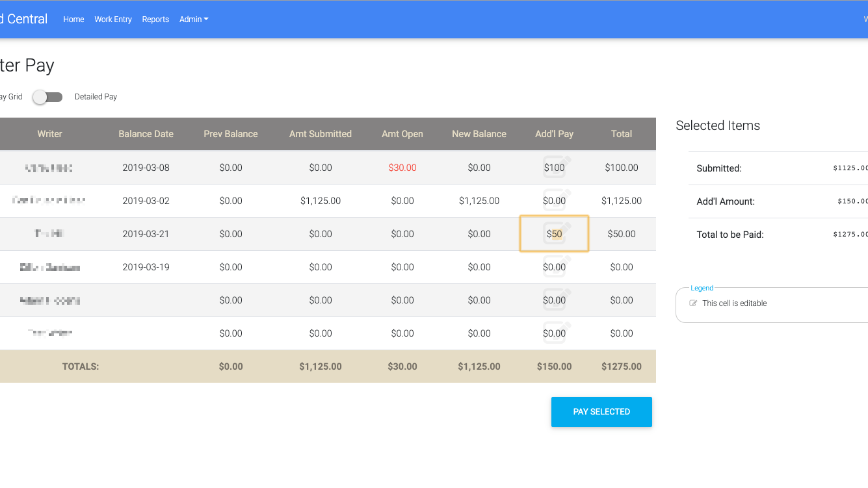Image resolution: width=868 pixels, height=488 pixels.
Task: Click edit icon in the $100 Add'l Pay cell
Action: (557, 166)
